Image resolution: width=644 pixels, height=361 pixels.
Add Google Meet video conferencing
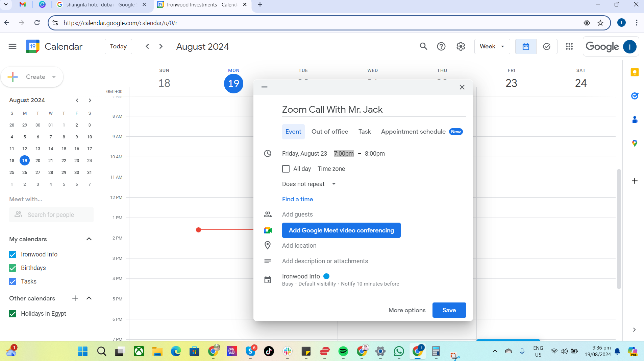[341, 230]
